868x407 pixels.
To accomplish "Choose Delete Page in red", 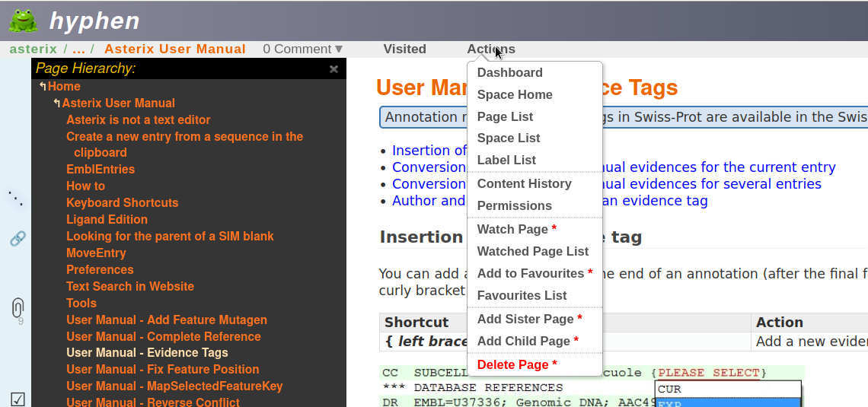I will [x=516, y=365].
